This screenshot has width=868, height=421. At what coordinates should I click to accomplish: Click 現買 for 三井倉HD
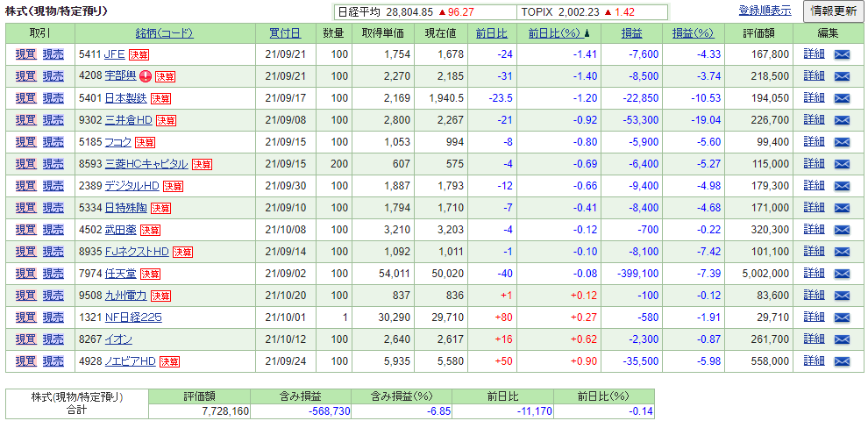[x=25, y=120]
